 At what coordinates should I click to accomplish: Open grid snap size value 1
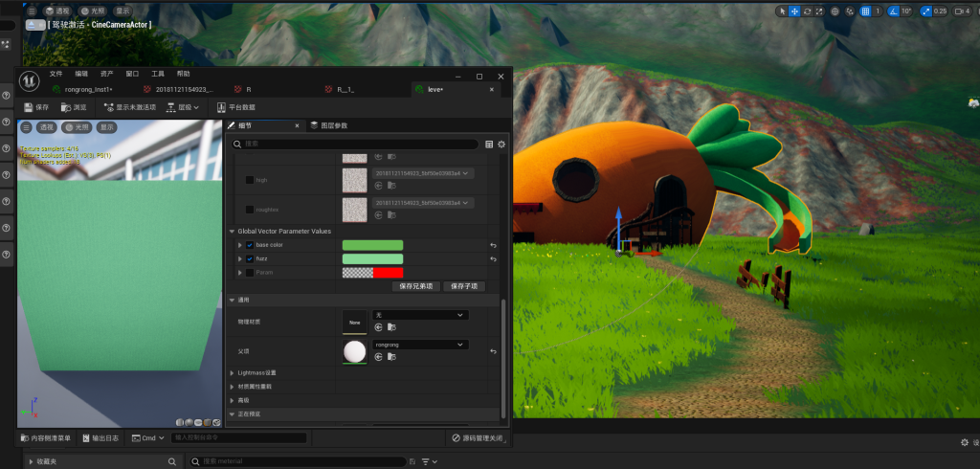[x=877, y=11]
